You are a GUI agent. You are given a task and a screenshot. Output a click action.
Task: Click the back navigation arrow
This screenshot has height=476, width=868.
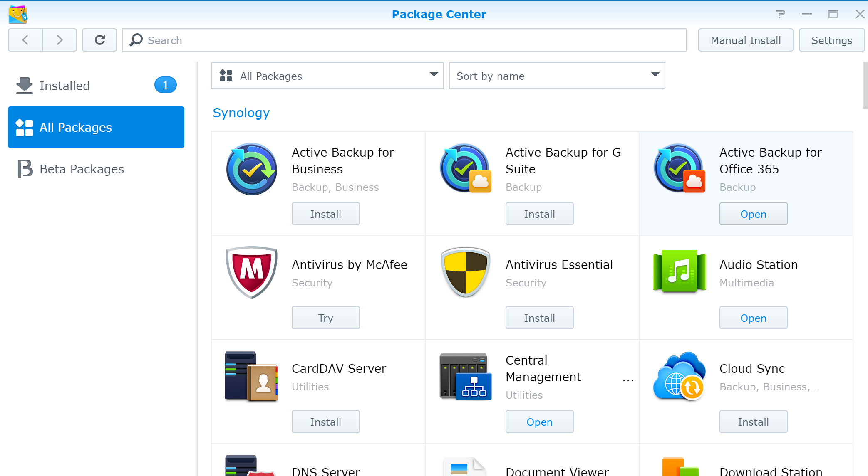point(25,40)
